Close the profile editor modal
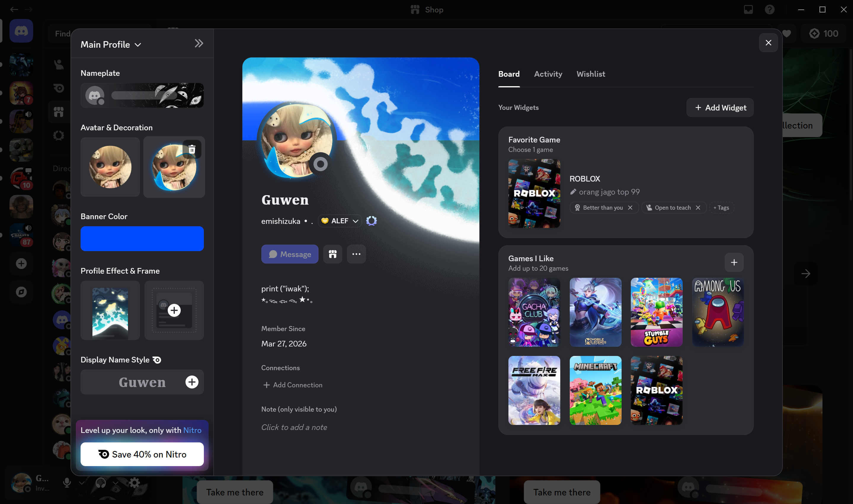Viewport: 853px width, 504px height. [x=769, y=42]
